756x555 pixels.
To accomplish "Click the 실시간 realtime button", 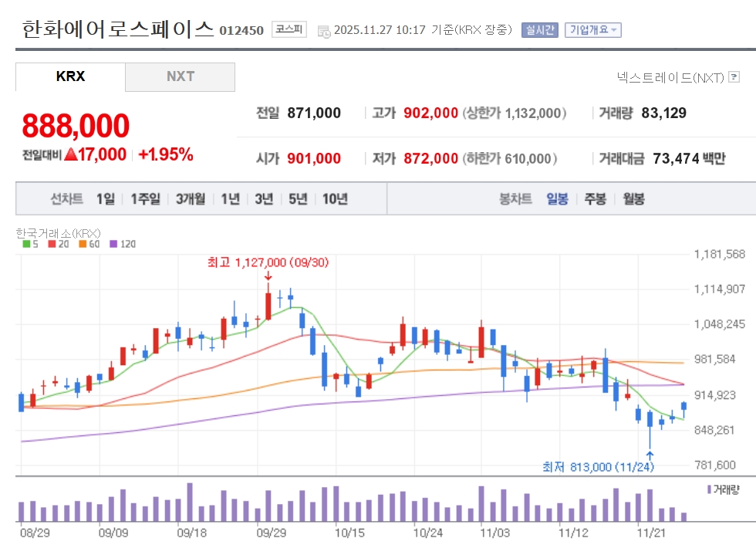I will 539,30.
